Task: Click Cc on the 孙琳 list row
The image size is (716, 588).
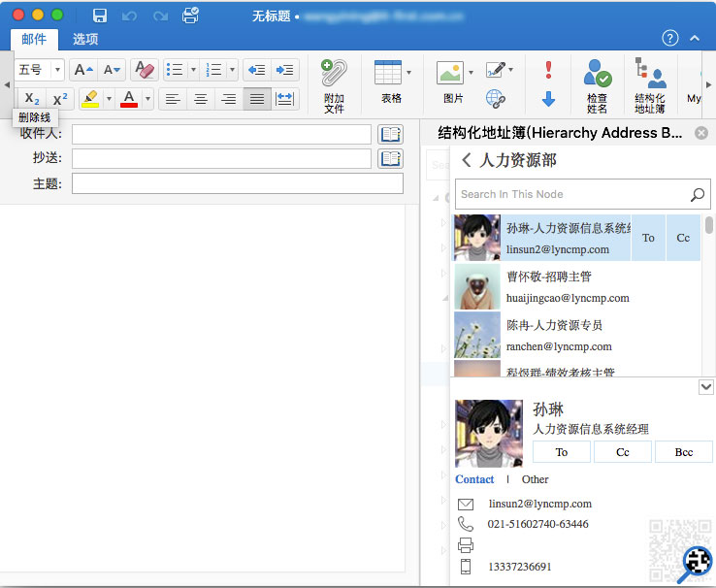Action: 683,238
